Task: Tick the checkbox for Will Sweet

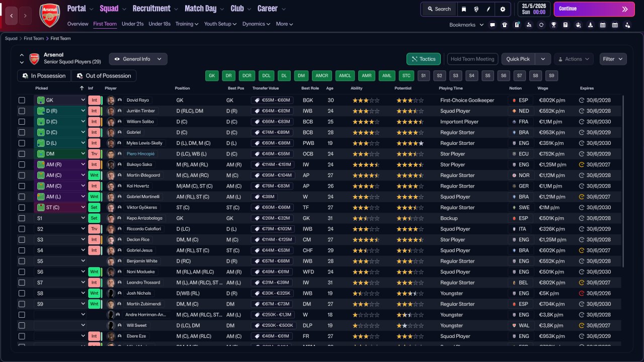Action: (22, 325)
